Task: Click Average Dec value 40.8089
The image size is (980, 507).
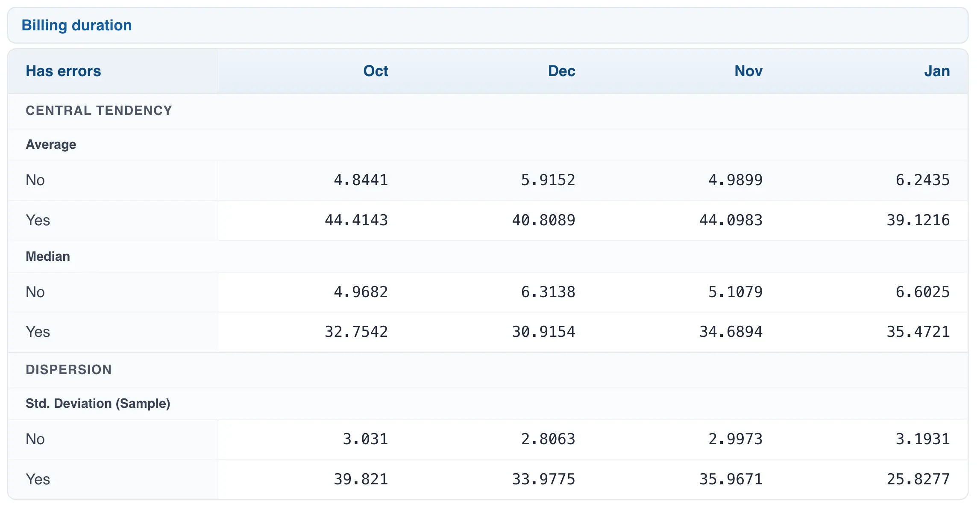Action: tap(544, 220)
